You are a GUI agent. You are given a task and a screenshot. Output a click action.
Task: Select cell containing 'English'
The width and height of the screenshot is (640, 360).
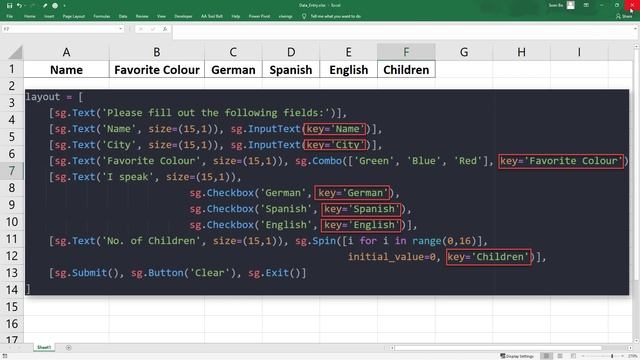tap(349, 69)
